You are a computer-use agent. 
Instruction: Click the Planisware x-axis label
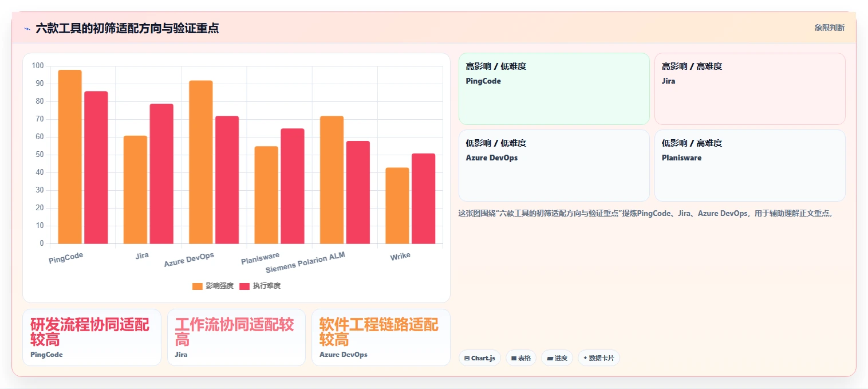pyautogui.click(x=261, y=258)
